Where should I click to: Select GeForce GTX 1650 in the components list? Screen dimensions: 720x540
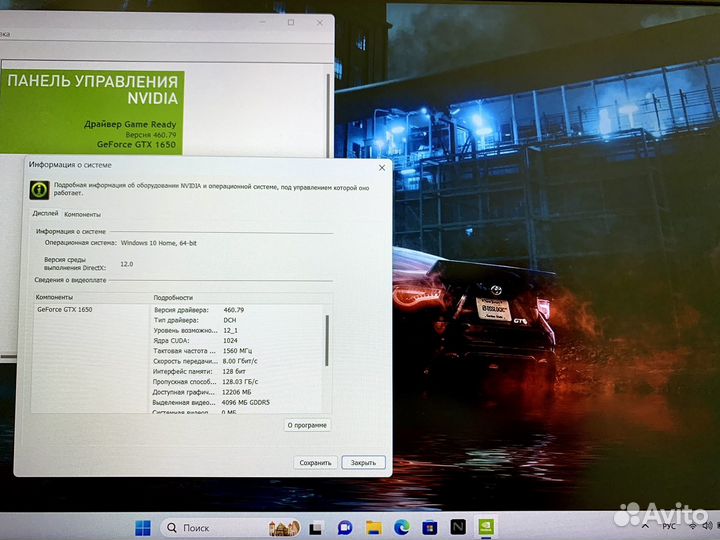[x=65, y=309]
